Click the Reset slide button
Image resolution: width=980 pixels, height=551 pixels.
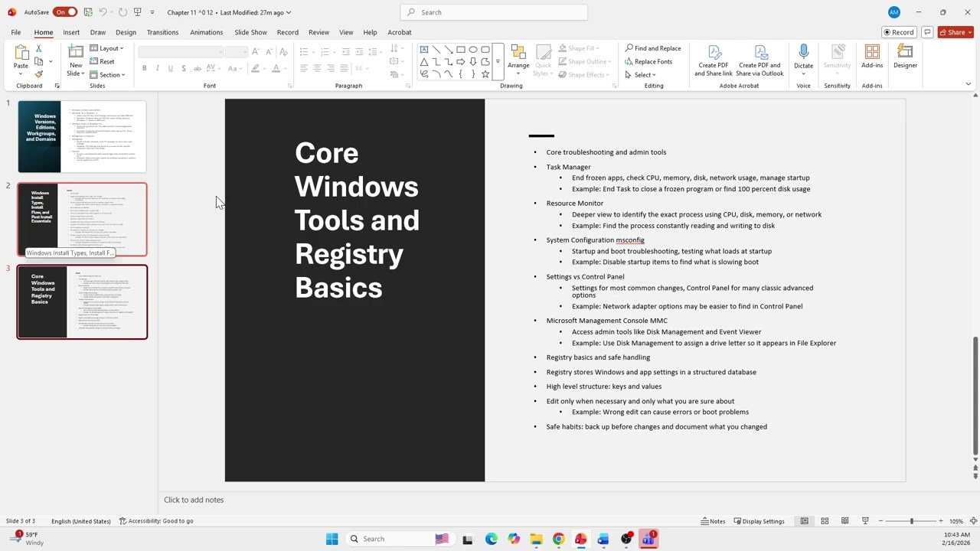coord(102,61)
